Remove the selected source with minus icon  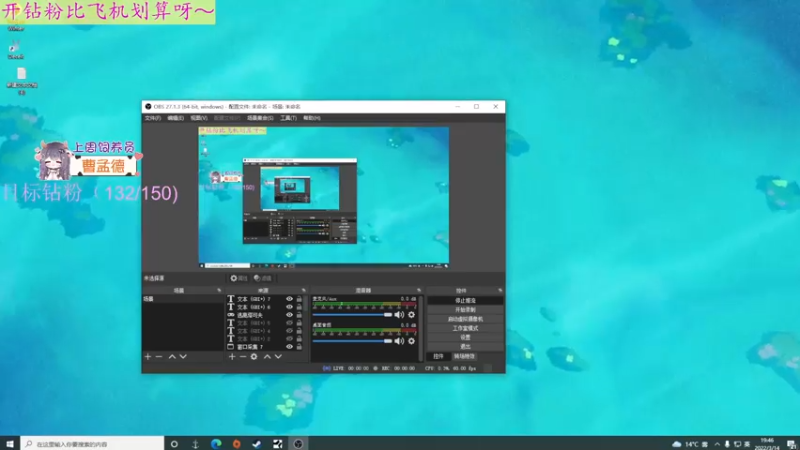(243, 357)
